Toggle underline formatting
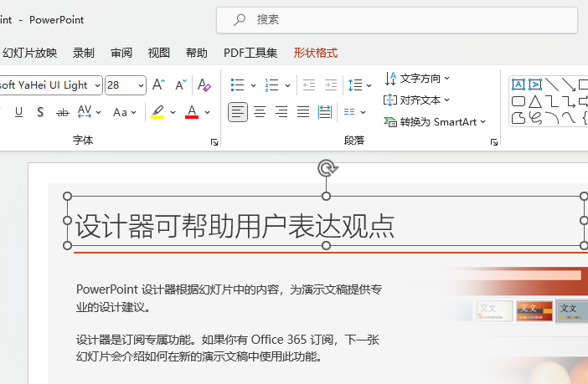The width and height of the screenshot is (588, 384). click(x=18, y=112)
